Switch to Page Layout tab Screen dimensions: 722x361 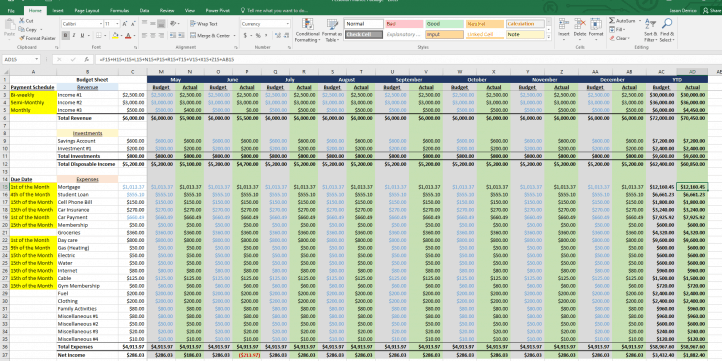[x=87, y=10]
